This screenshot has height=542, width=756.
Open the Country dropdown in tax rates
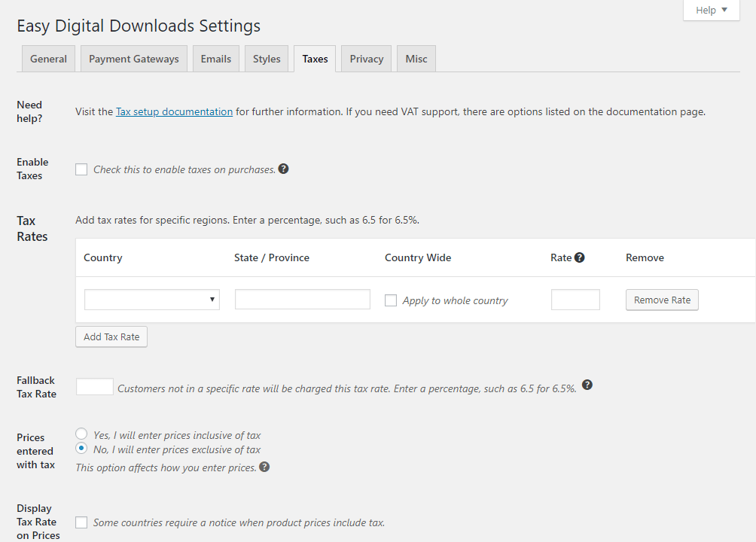pyautogui.click(x=152, y=300)
